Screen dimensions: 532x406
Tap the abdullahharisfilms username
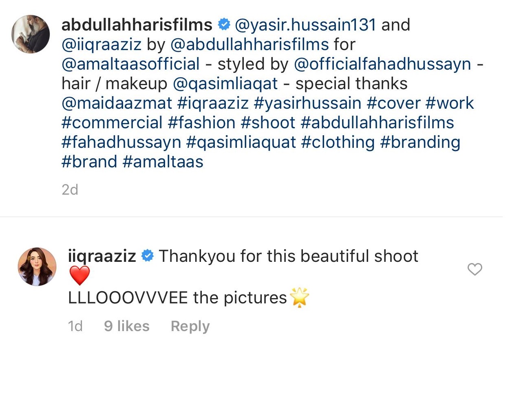coord(137,25)
